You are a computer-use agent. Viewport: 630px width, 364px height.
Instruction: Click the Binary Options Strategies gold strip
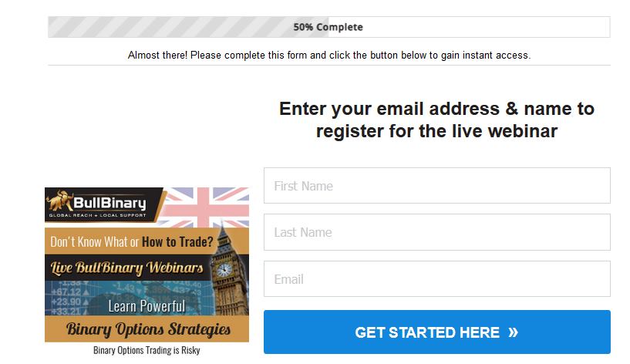(x=147, y=329)
